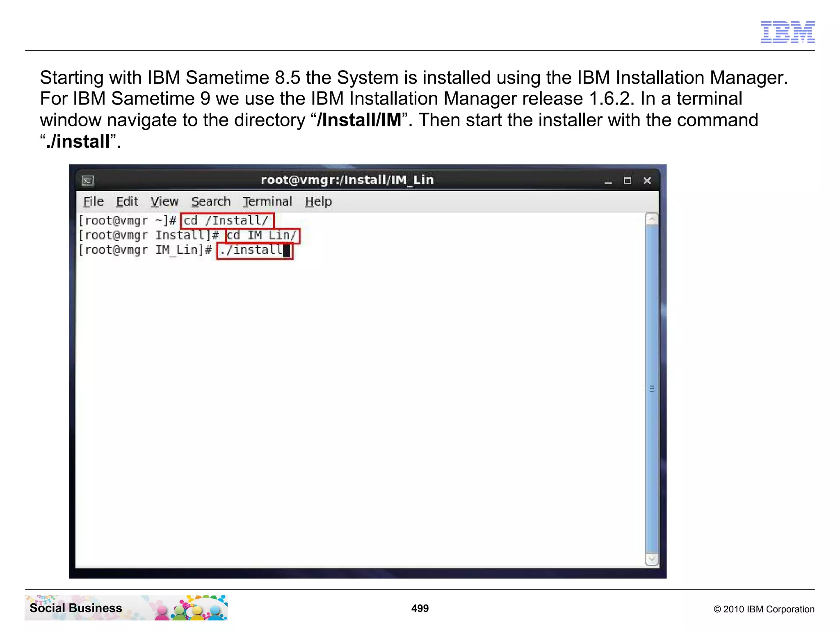Viewport: 840px width, 630px height.
Task: Open the Help menu in terminal
Action: [x=318, y=201]
